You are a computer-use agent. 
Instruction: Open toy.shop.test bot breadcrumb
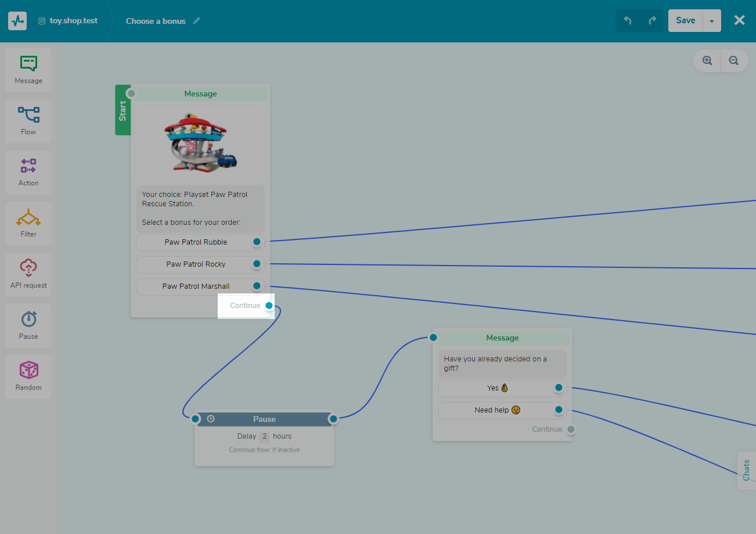[x=68, y=21]
